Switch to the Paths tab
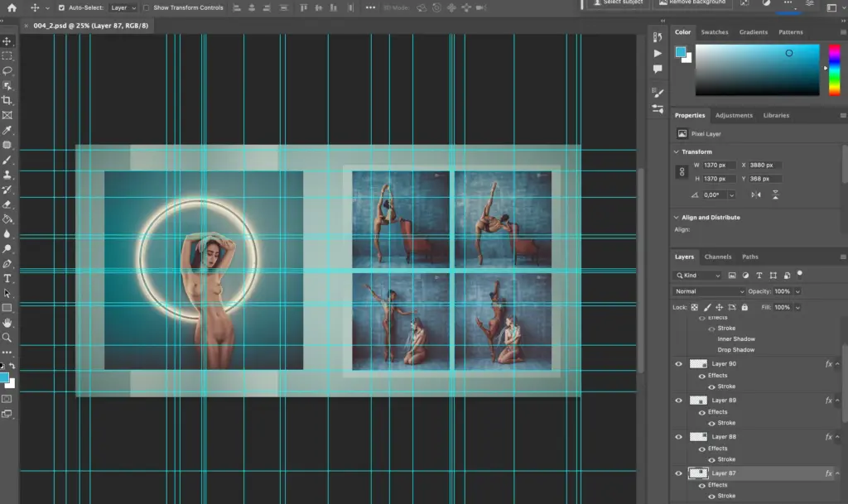 tap(749, 257)
